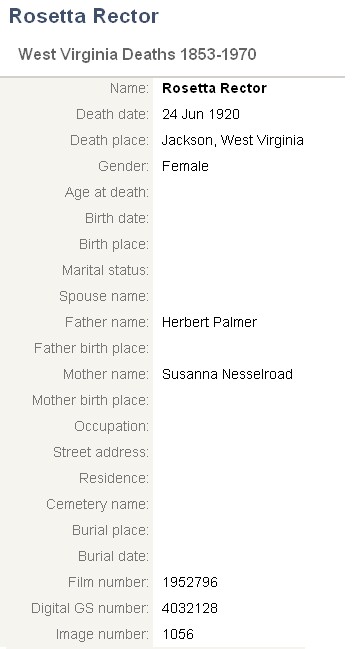The image size is (363, 649).
Task: Click the Death date label
Action: (112, 114)
